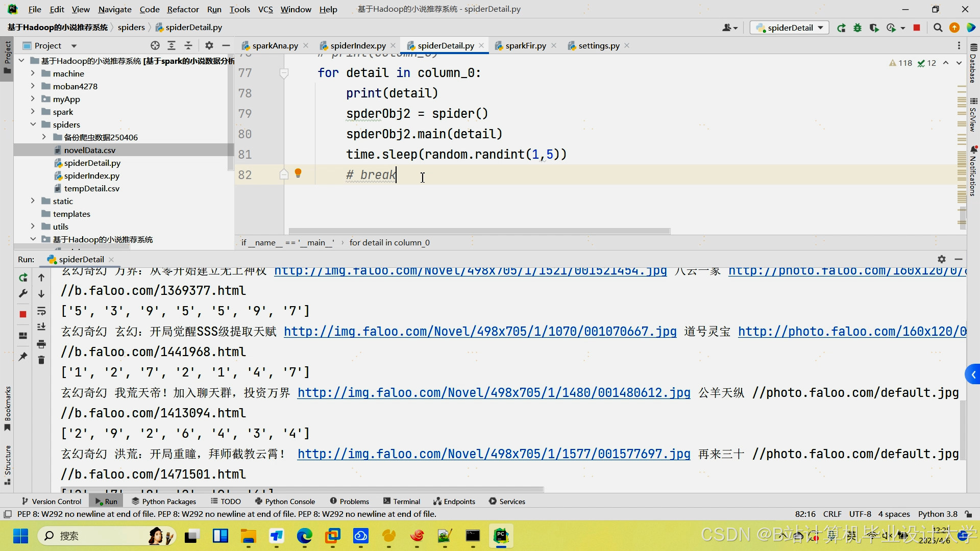Enable scroll to end in console output

[41, 327]
